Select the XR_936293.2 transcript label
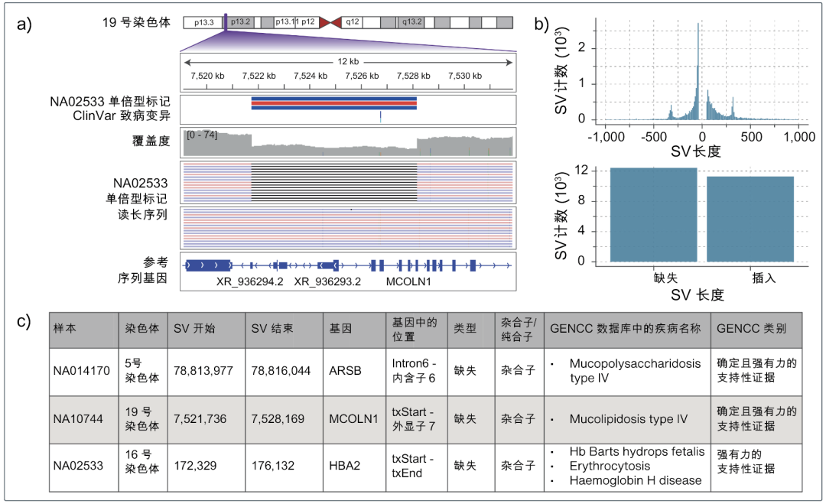 click(327, 281)
